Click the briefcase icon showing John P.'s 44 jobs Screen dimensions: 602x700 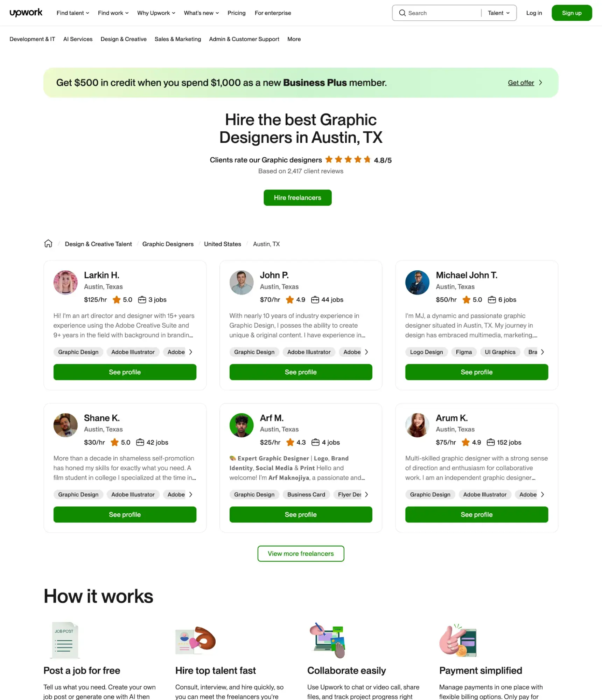pyautogui.click(x=316, y=300)
